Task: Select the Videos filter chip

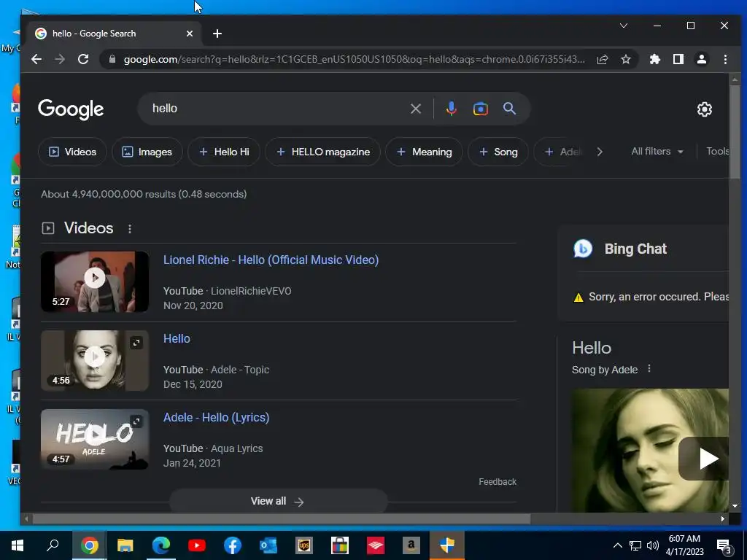Action: click(72, 152)
